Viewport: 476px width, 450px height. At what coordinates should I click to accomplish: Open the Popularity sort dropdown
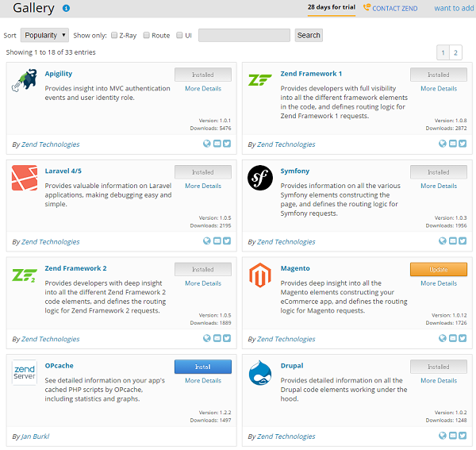pyautogui.click(x=44, y=36)
